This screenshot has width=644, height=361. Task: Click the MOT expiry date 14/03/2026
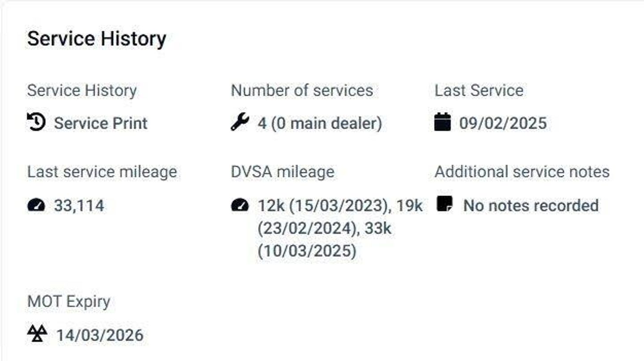pyautogui.click(x=100, y=335)
